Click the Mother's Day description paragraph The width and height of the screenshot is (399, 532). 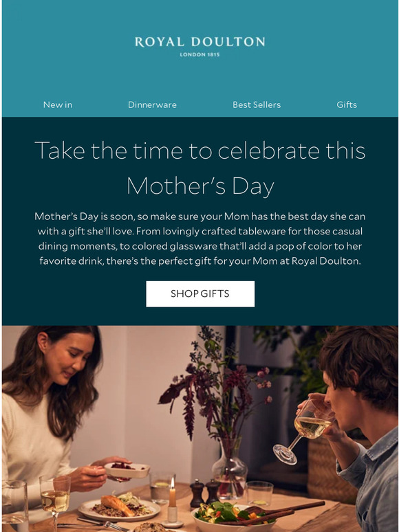200,239
